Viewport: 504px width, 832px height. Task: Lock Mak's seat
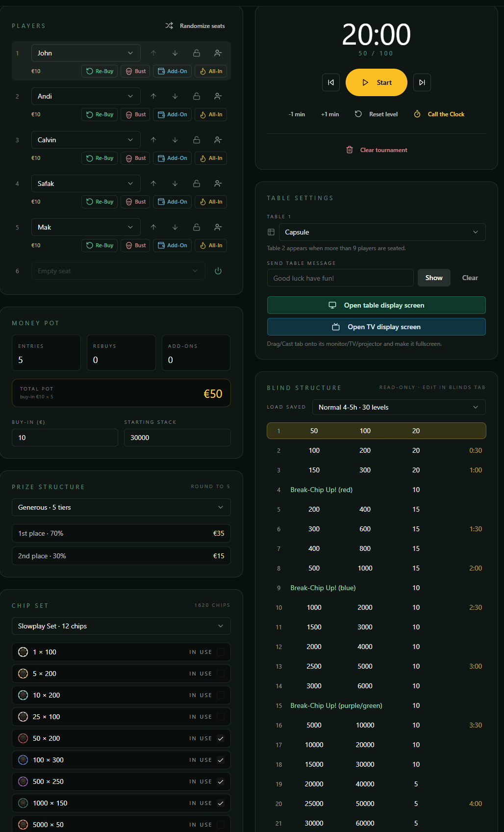click(x=197, y=227)
